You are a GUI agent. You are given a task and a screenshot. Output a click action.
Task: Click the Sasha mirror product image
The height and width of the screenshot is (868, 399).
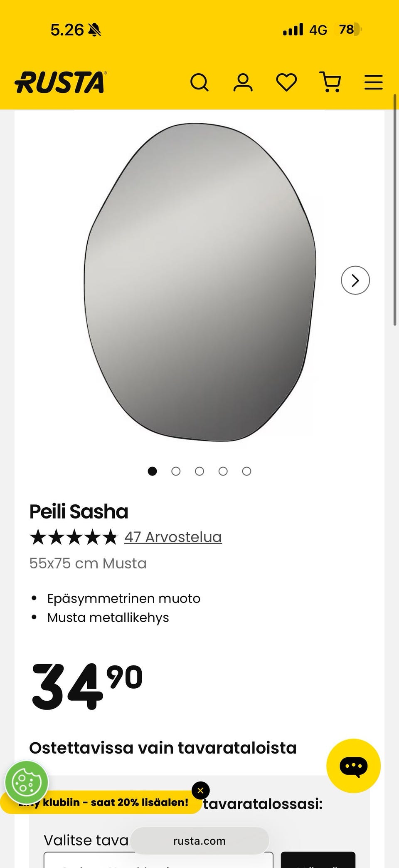tap(199, 282)
